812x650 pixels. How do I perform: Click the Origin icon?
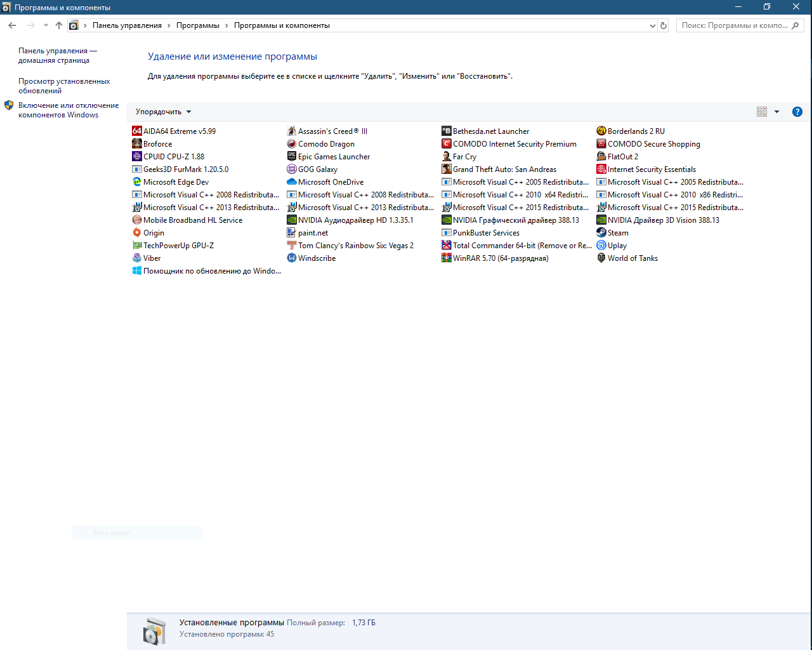tap(137, 233)
